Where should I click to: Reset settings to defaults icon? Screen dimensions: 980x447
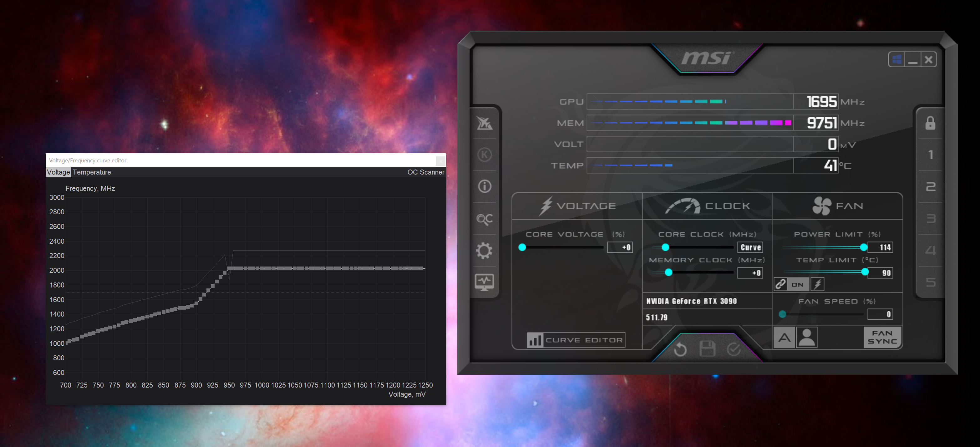pyautogui.click(x=680, y=349)
